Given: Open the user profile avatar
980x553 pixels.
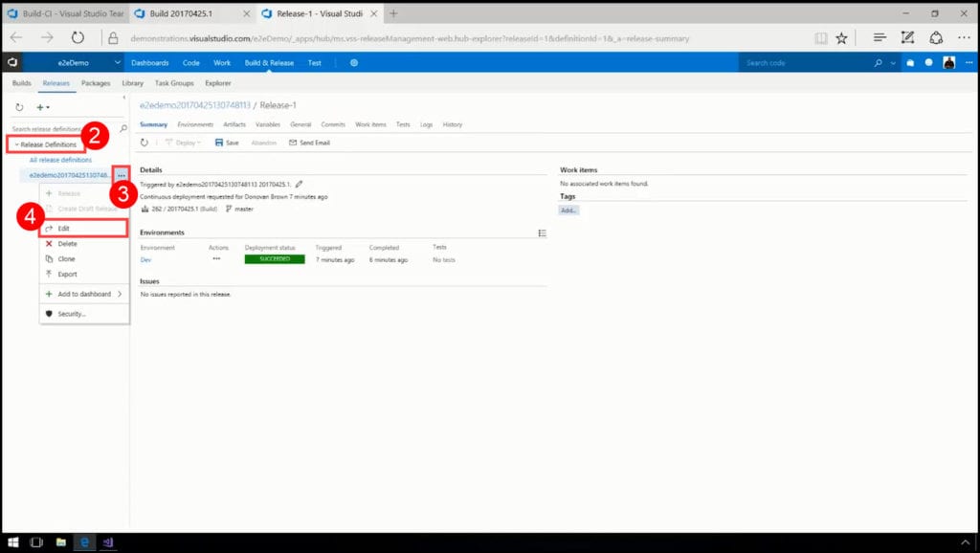Looking at the screenshot, I should coord(948,62).
